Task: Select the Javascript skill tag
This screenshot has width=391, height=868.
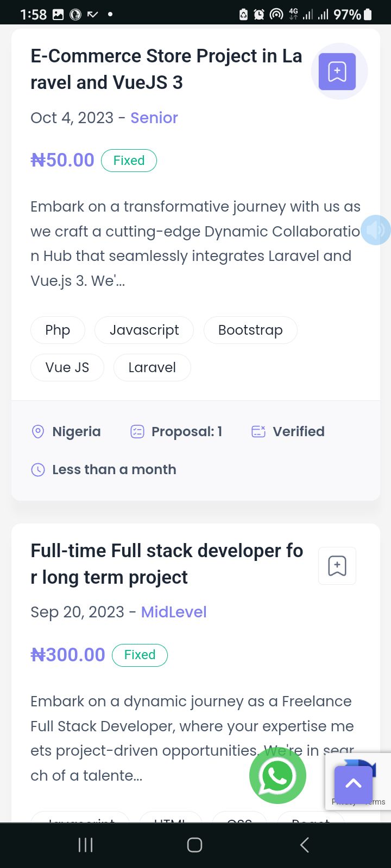Action: 144,330
